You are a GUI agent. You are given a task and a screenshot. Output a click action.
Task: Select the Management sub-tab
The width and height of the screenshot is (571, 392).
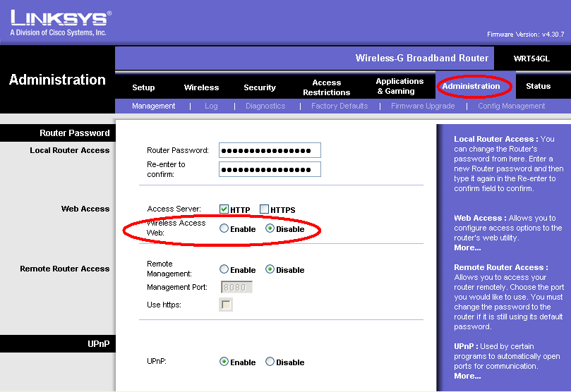[x=153, y=106]
